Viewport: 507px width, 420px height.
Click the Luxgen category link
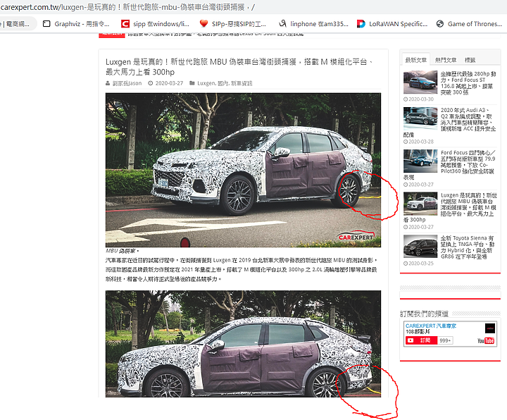coord(206,83)
